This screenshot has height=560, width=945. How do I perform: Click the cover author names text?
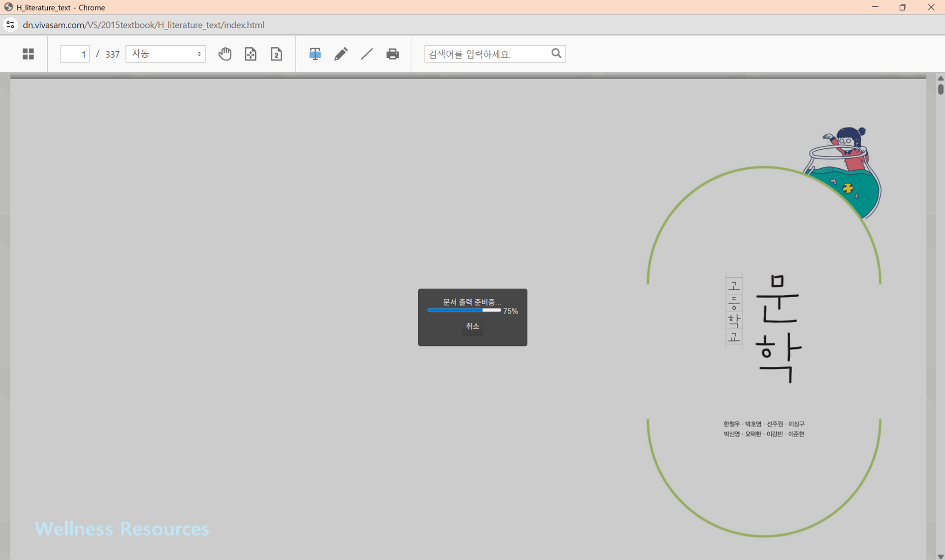[x=764, y=429]
